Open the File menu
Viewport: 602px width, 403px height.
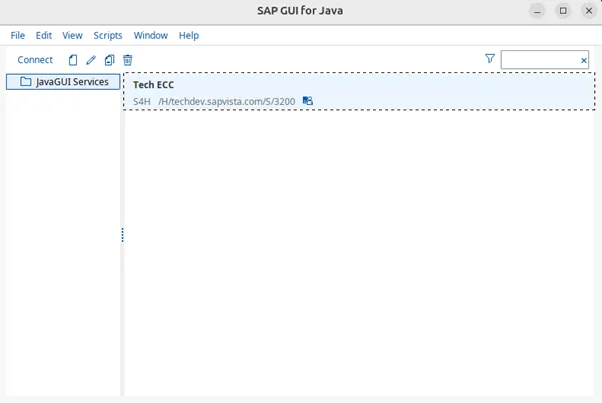18,36
